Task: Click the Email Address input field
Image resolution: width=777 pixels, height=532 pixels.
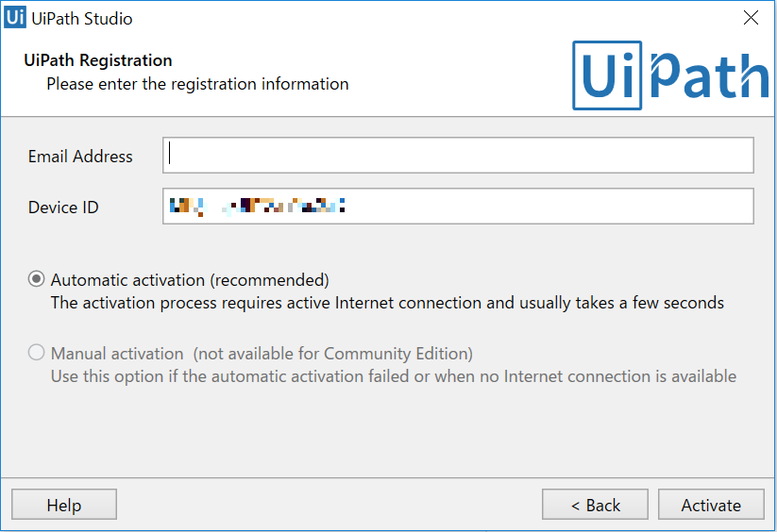Action: point(458,156)
